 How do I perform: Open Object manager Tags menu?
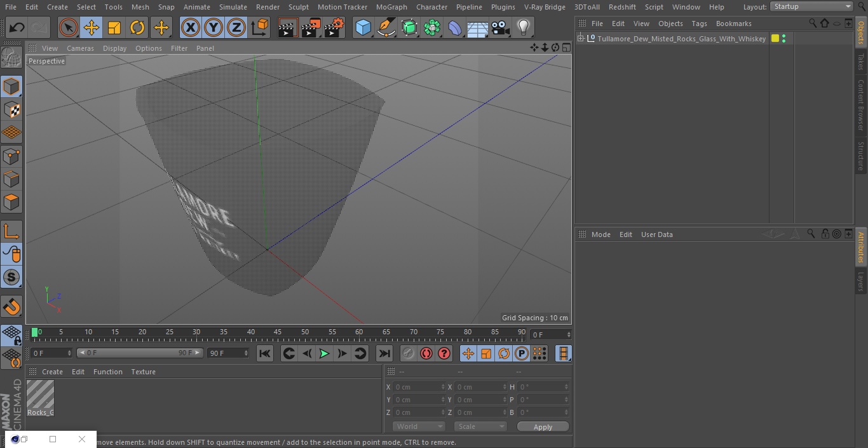[699, 24]
